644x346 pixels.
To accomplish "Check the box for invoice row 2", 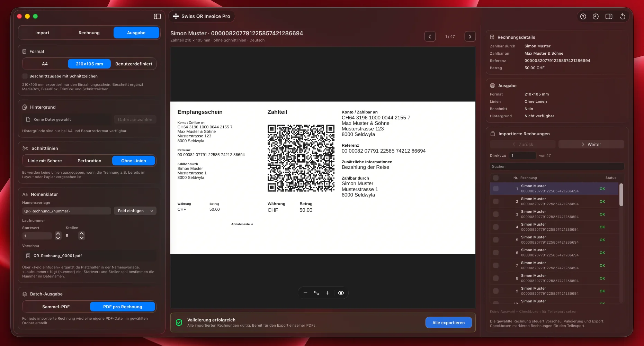I will coord(496,201).
